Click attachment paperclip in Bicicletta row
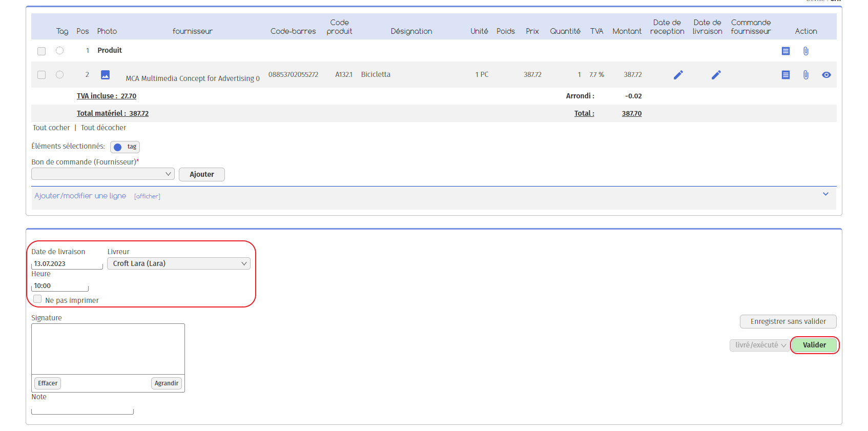Screen dimensions: 868x431 pyautogui.click(x=805, y=75)
